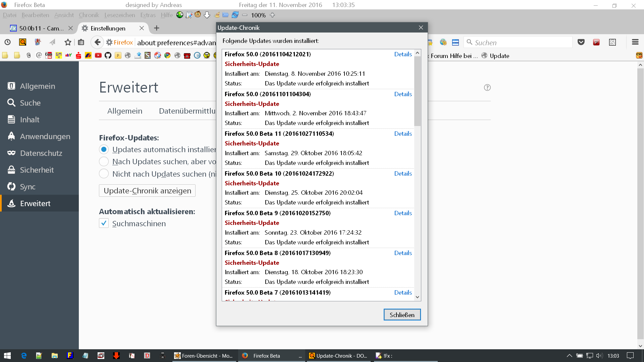
Task: Click the YouTube bookmark icon
Action: pyautogui.click(x=98, y=56)
